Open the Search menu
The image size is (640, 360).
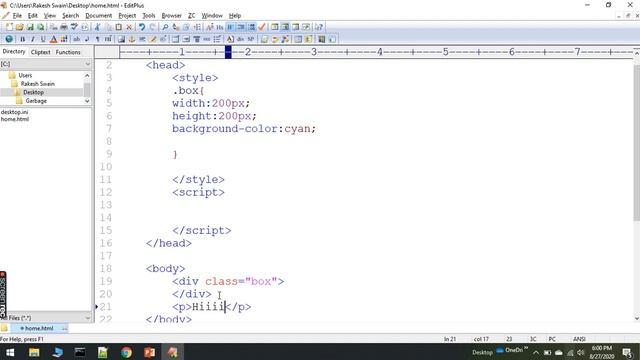[x=71, y=16]
